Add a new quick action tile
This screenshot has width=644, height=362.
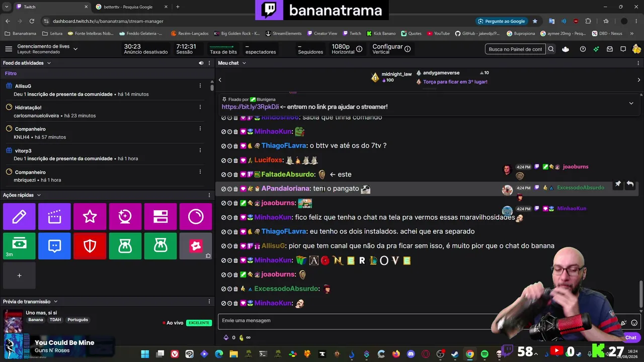click(19, 275)
